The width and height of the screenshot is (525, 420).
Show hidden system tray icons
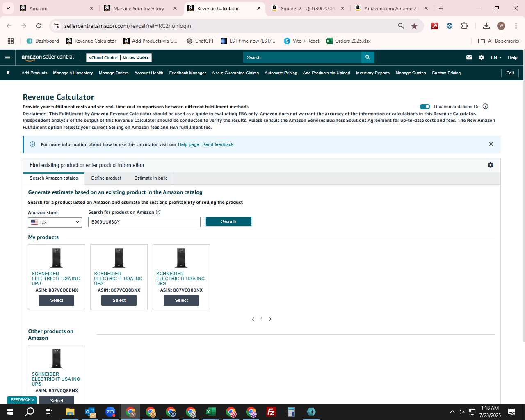click(x=452, y=412)
